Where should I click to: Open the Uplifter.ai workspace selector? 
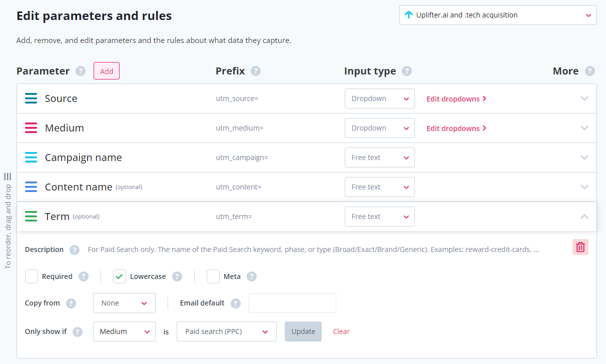click(497, 15)
